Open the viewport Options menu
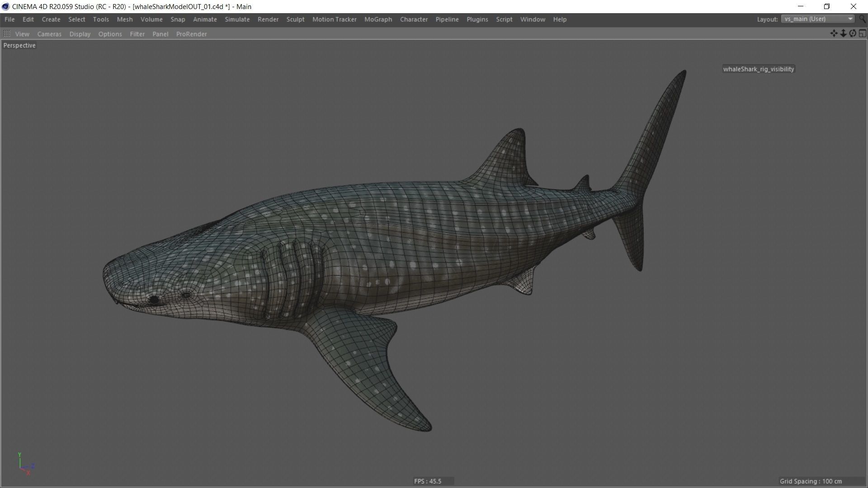 tap(110, 34)
